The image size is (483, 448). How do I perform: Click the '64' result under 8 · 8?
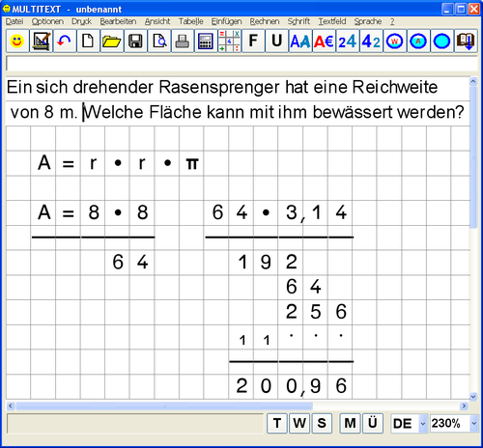coord(130,262)
